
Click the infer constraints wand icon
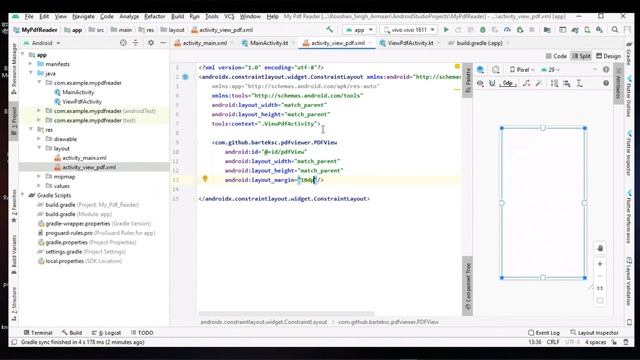[539, 83]
